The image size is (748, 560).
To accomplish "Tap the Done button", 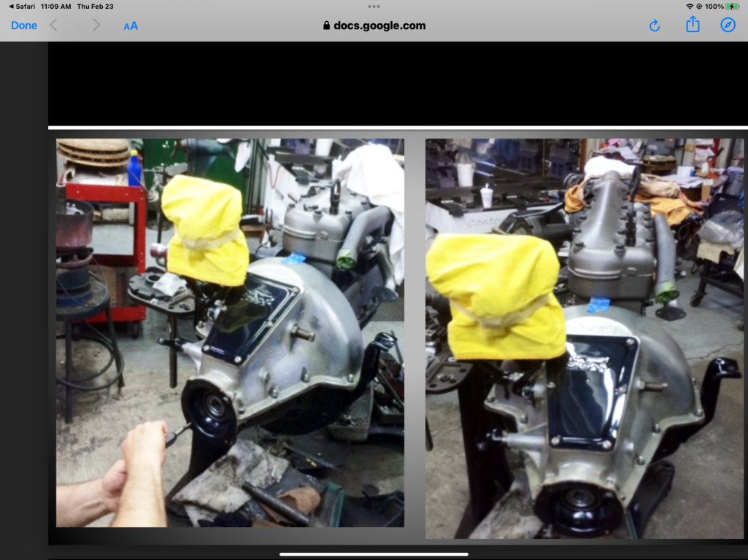I will click(x=24, y=26).
